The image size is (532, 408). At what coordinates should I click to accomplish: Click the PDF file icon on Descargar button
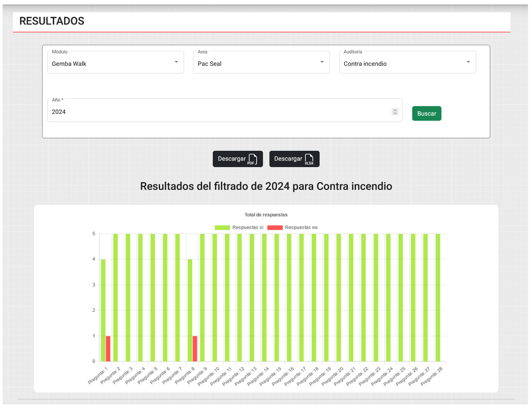pos(252,159)
